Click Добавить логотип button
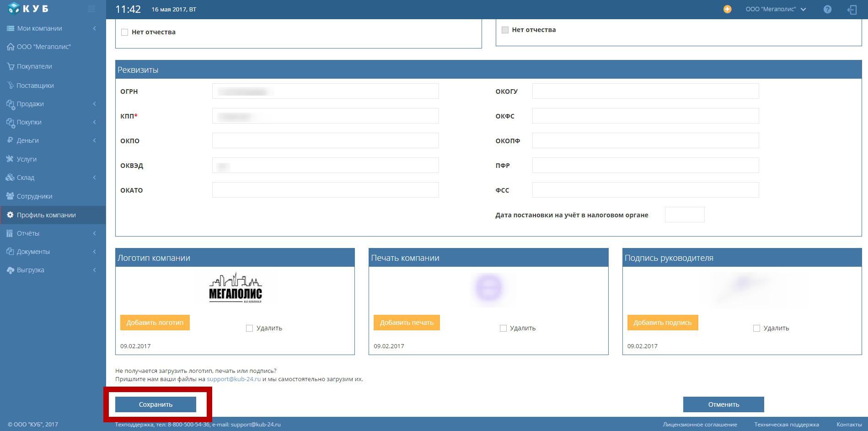The height and width of the screenshot is (431, 868). pos(155,323)
